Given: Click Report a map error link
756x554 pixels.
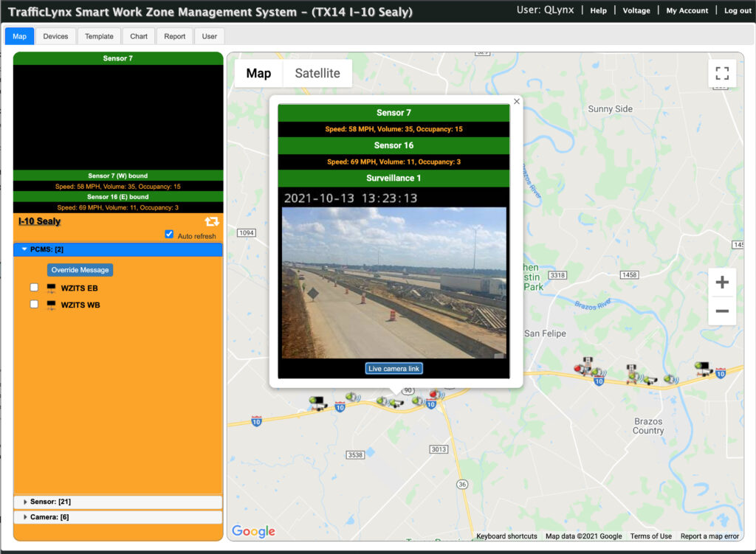Looking at the screenshot, I should point(709,536).
